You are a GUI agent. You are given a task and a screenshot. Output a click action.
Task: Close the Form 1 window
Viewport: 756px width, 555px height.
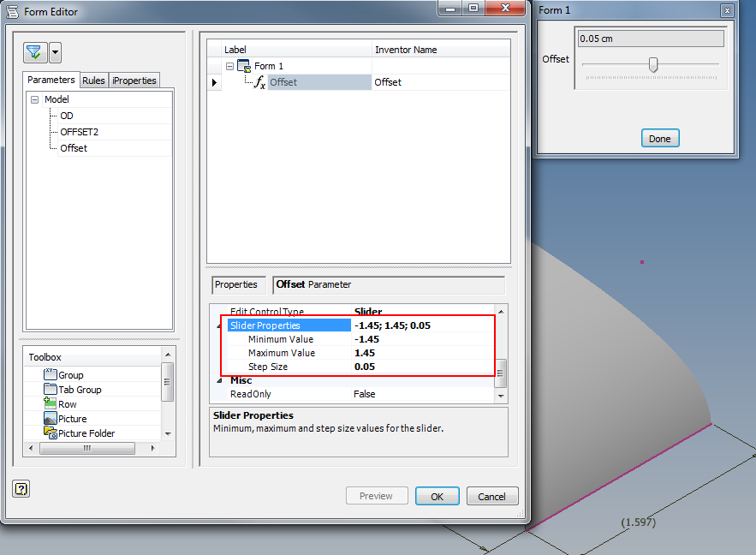(x=727, y=10)
